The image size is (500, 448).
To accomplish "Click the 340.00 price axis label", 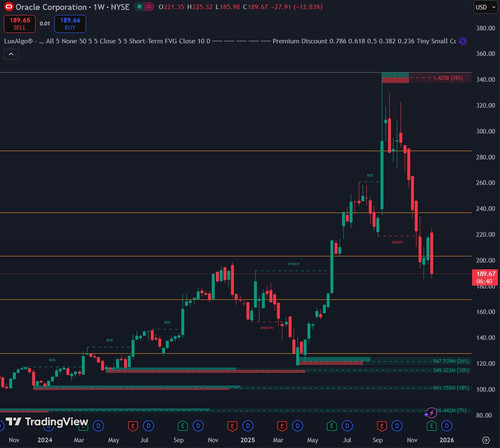I will pyautogui.click(x=485, y=79).
